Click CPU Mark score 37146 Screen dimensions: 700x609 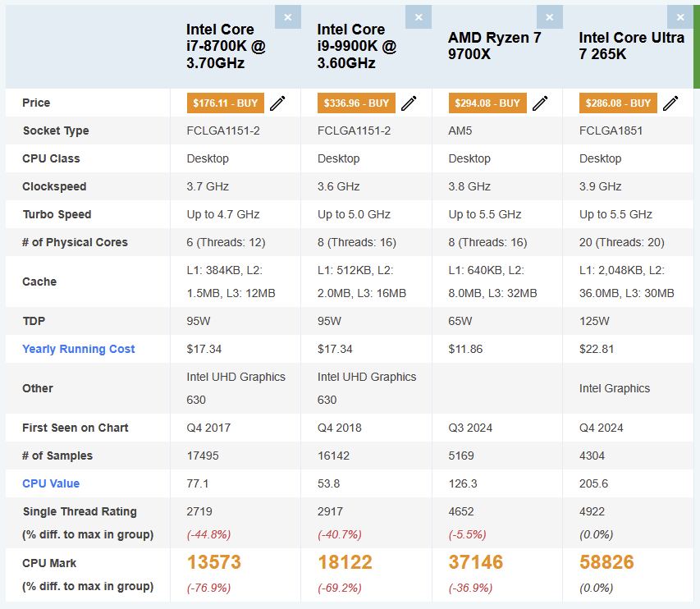point(476,562)
